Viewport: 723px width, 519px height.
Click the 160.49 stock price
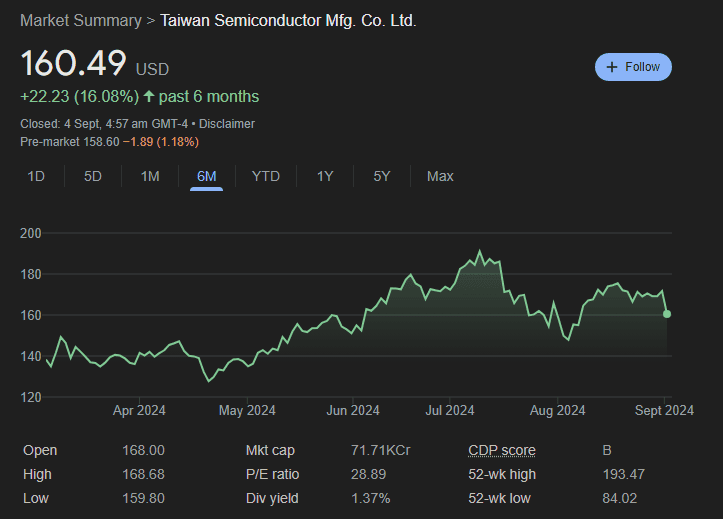(73, 63)
